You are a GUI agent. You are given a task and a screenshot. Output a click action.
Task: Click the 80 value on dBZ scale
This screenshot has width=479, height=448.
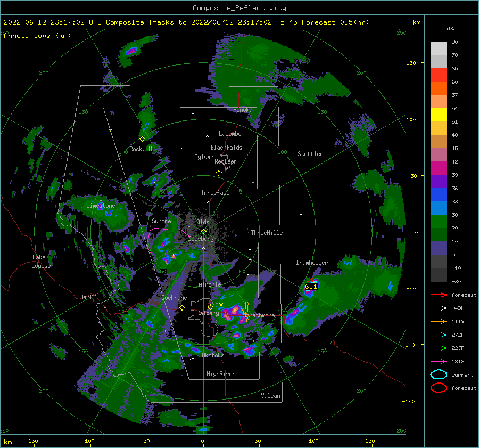click(x=455, y=42)
